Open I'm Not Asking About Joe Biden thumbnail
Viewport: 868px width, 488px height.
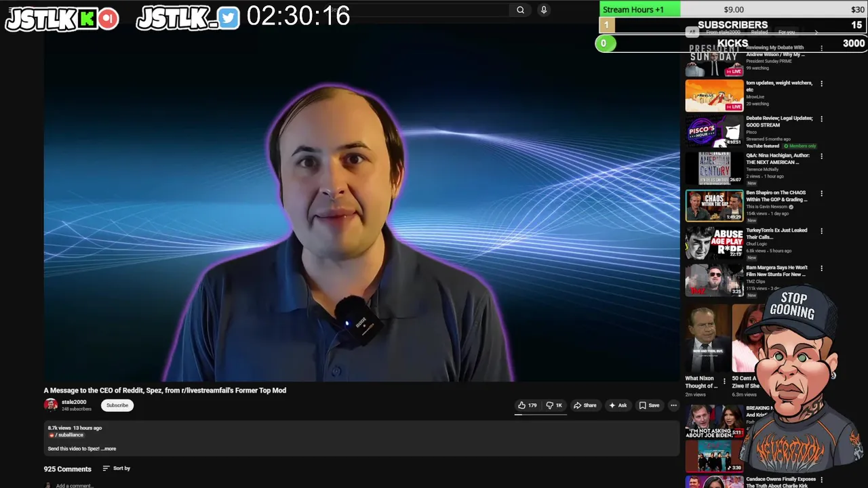coord(714,422)
